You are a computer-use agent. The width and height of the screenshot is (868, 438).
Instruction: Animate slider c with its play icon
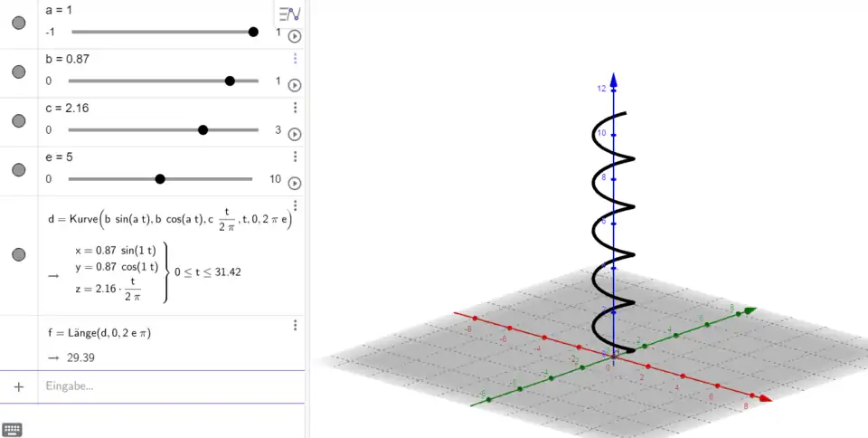(x=294, y=134)
